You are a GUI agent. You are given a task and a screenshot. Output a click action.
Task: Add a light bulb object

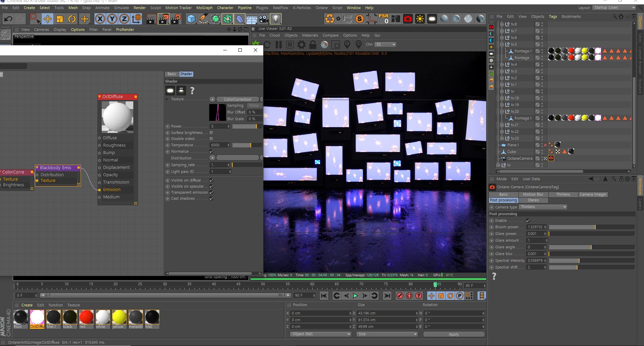(x=276, y=19)
